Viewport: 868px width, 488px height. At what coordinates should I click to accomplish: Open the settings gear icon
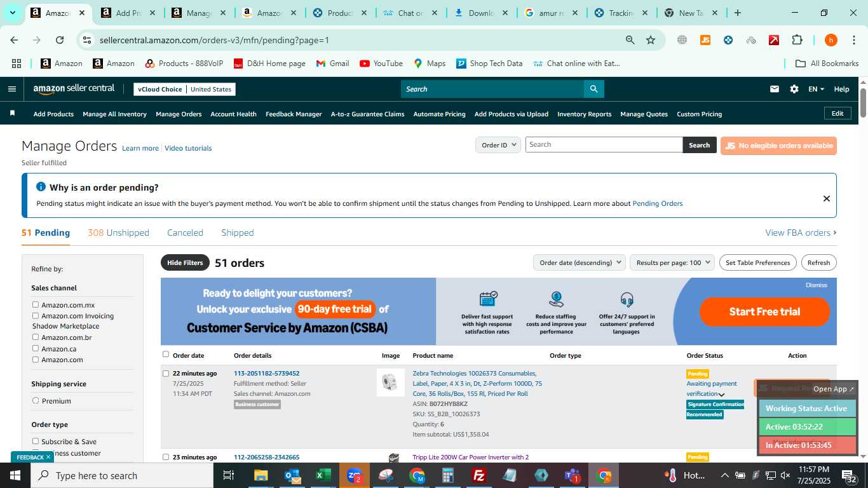pos(794,89)
